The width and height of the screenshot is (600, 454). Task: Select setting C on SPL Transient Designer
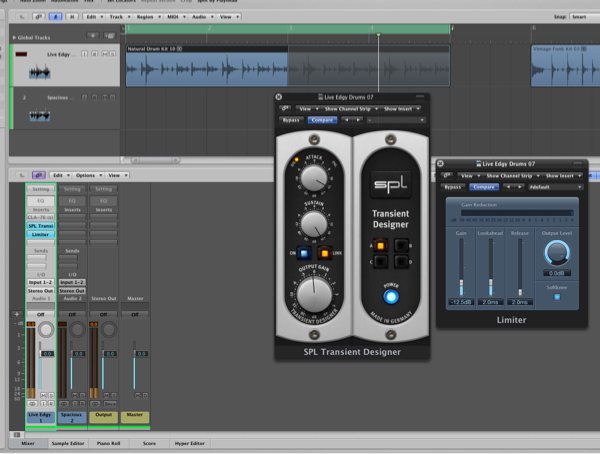380,262
